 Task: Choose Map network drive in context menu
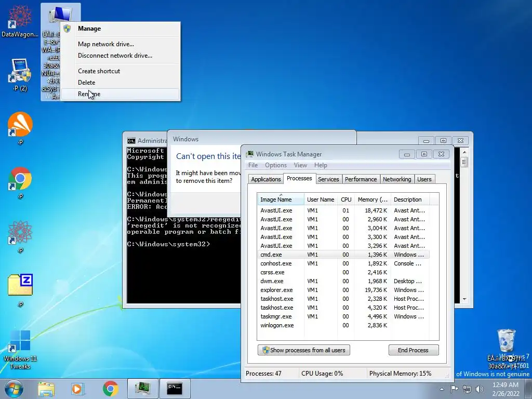[121, 44]
